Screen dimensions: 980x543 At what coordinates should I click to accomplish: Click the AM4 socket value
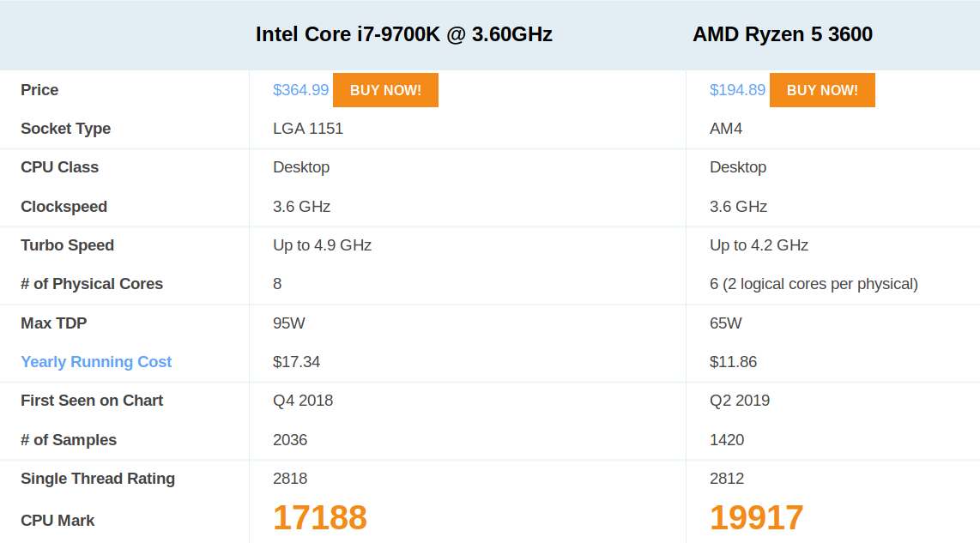726,129
